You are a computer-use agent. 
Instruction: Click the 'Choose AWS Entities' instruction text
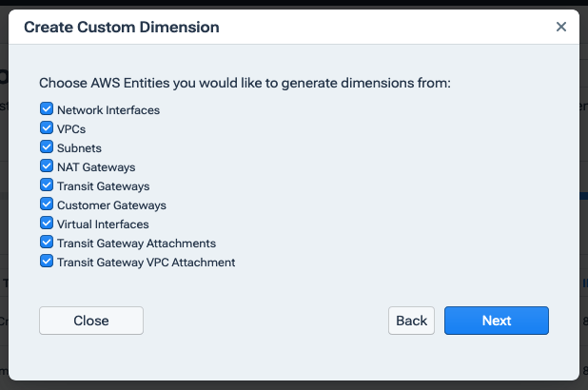pyautogui.click(x=245, y=83)
